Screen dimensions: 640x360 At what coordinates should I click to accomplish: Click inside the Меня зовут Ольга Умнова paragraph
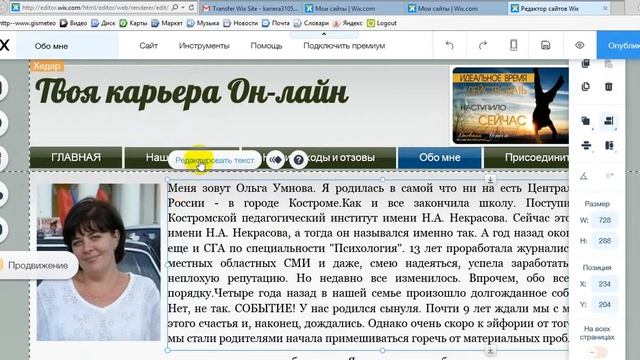[x=368, y=263]
